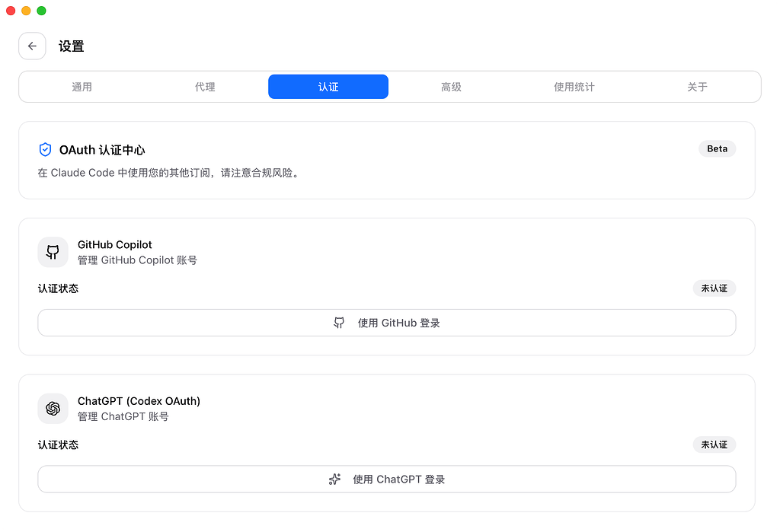Open the 通用 settings tab
This screenshot has width=780, height=532.
click(82, 87)
